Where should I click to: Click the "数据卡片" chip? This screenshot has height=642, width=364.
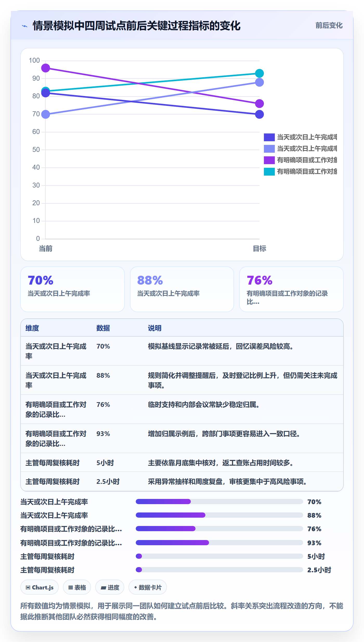(x=148, y=587)
